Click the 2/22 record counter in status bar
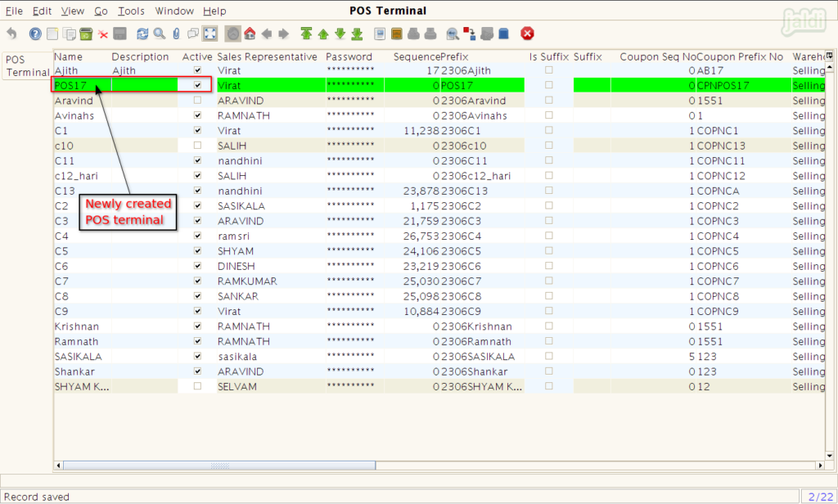The width and height of the screenshot is (838, 504). tap(819, 497)
